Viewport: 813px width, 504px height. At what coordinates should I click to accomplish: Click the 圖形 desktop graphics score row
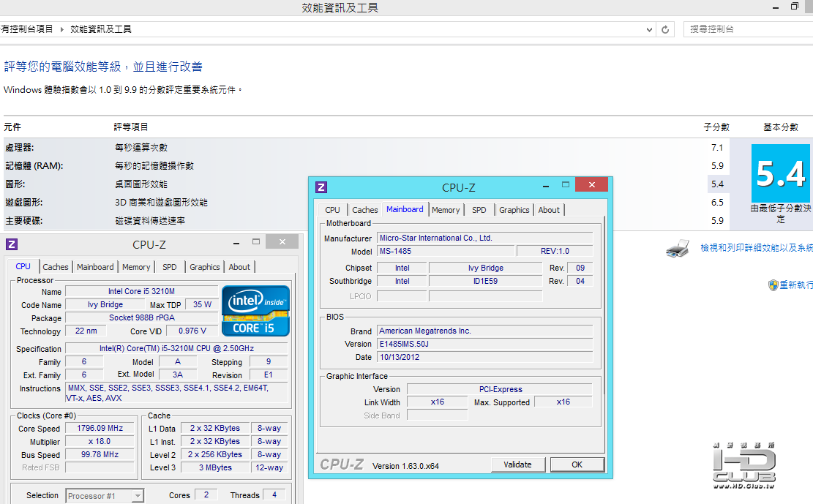(x=365, y=184)
